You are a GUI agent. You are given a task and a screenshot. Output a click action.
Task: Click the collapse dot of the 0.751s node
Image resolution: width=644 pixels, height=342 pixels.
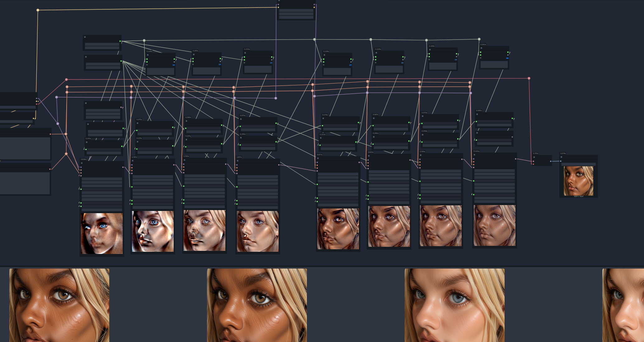tap(534, 157)
